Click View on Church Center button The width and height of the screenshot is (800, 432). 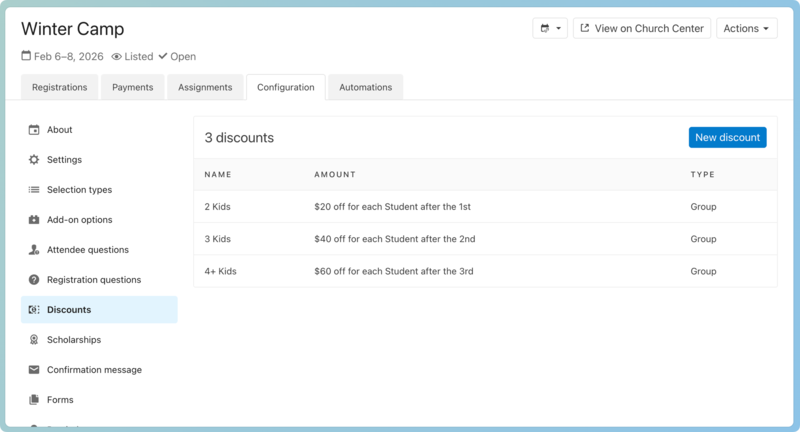coord(641,29)
